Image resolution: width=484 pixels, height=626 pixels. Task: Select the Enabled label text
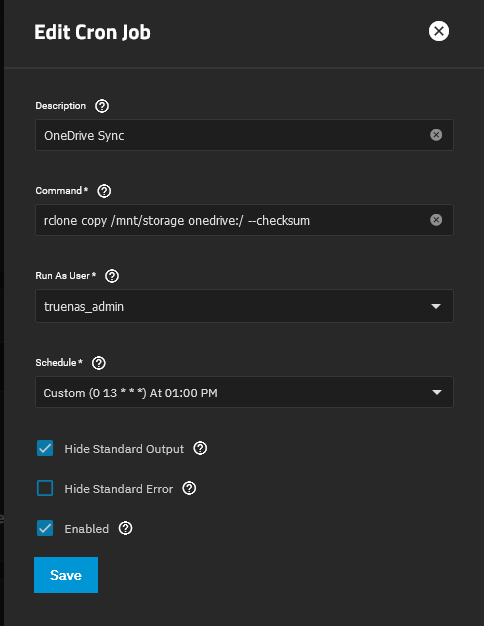coord(87,529)
